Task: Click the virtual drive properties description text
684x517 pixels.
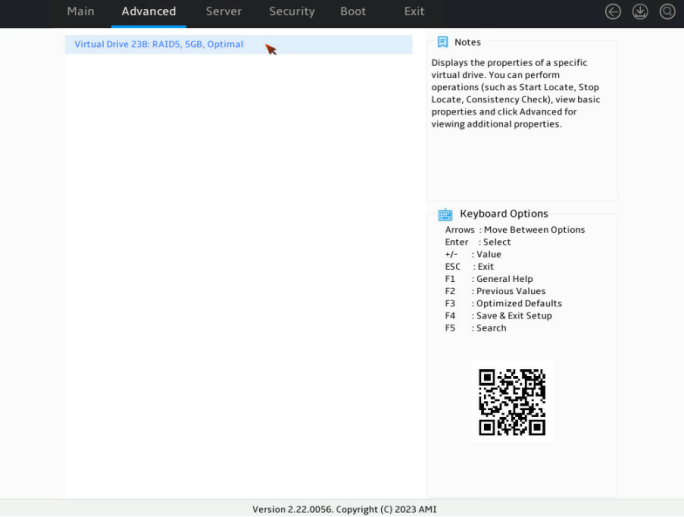Action: coord(516,93)
